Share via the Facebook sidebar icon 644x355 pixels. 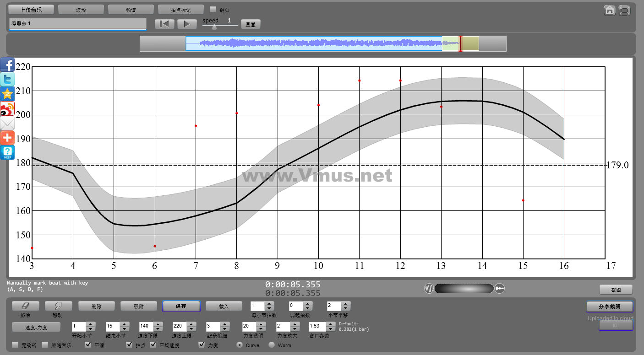pyautogui.click(x=7, y=65)
